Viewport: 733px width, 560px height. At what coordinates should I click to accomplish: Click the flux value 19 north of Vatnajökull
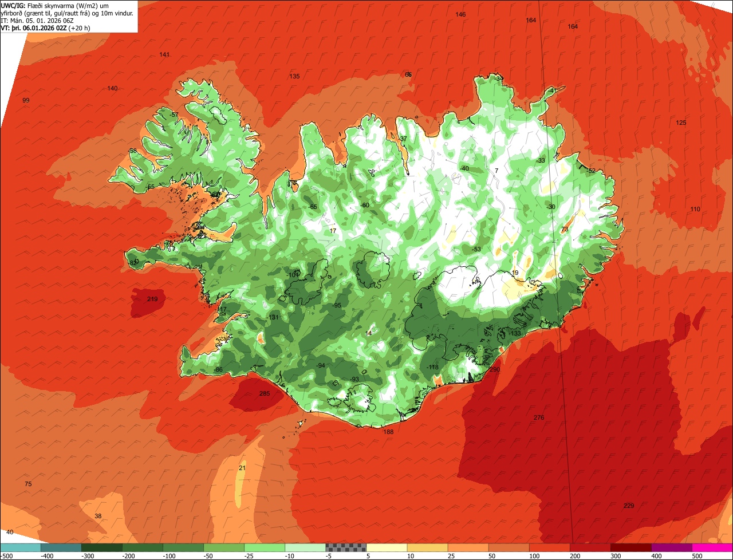tap(515, 273)
